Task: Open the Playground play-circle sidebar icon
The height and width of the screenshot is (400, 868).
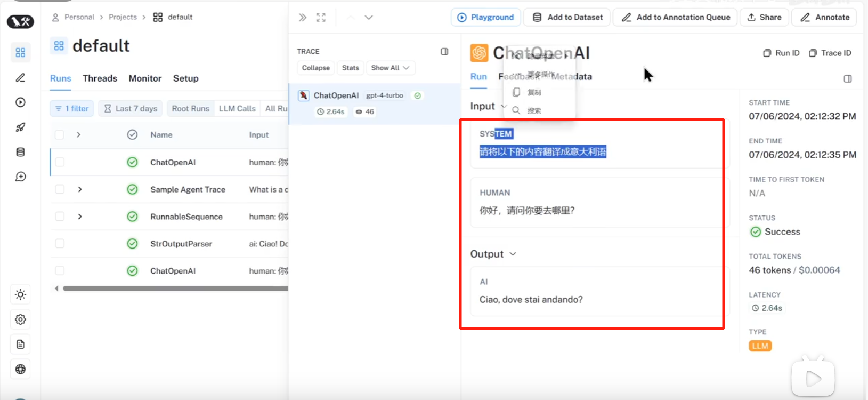Action: (x=20, y=102)
